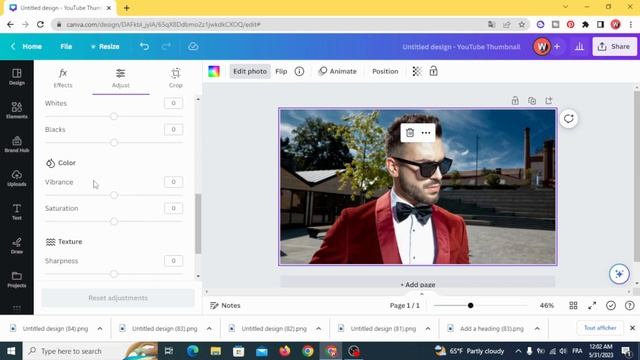Open the Notes panel
The width and height of the screenshot is (640, 360).
[x=225, y=305]
